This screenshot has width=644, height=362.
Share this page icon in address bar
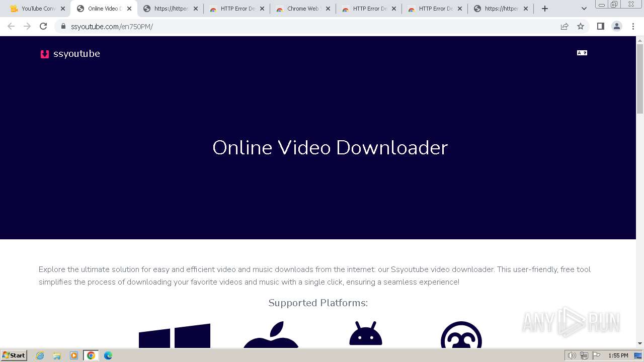tap(565, 26)
